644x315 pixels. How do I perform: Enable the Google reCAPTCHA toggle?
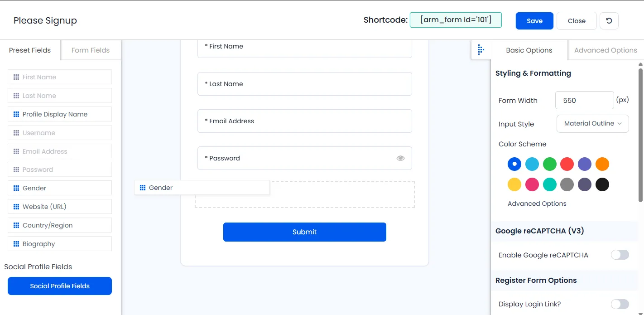620,255
